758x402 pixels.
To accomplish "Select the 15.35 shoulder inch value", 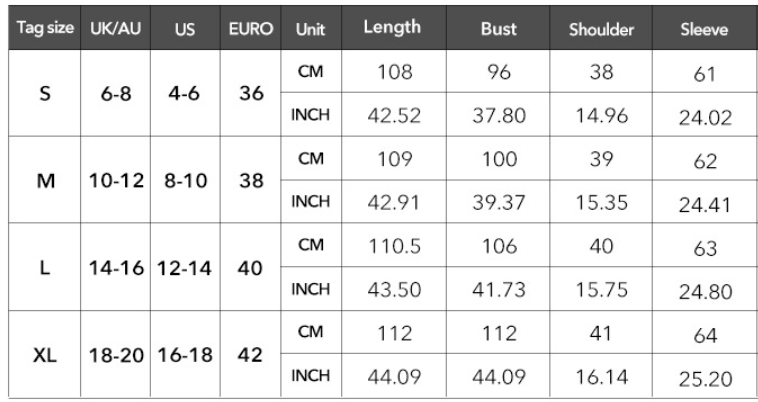I will [602, 202].
